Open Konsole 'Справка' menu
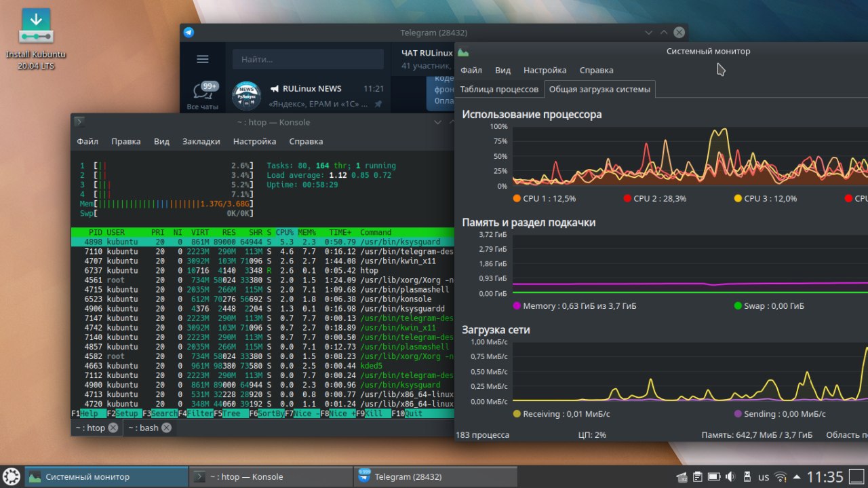This screenshot has height=488, width=868. (x=306, y=141)
